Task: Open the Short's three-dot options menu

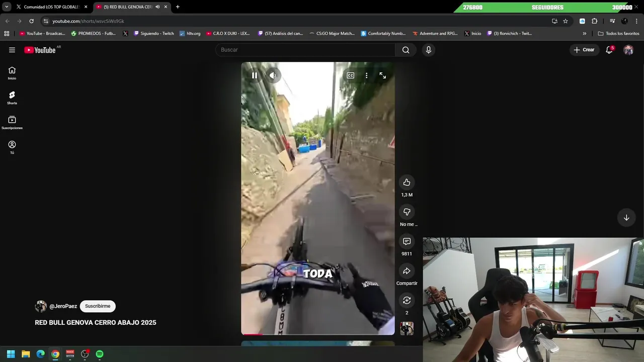Action: pos(366,75)
